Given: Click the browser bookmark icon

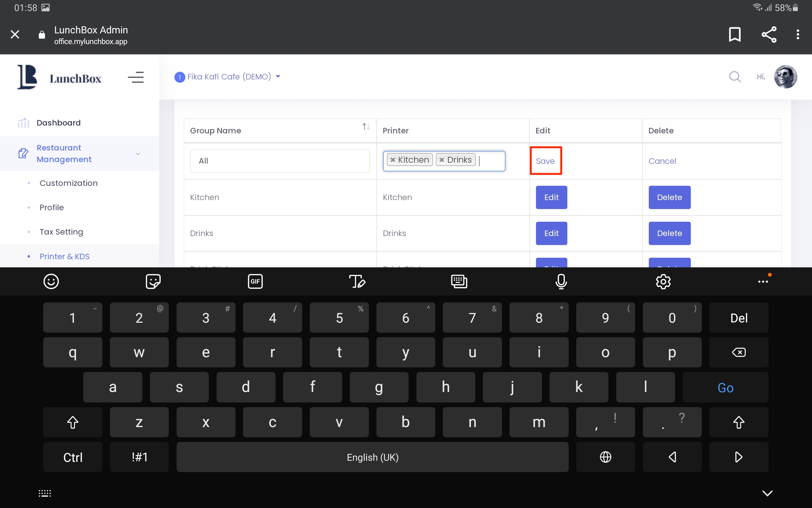Looking at the screenshot, I should pyautogui.click(x=734, y=34).
